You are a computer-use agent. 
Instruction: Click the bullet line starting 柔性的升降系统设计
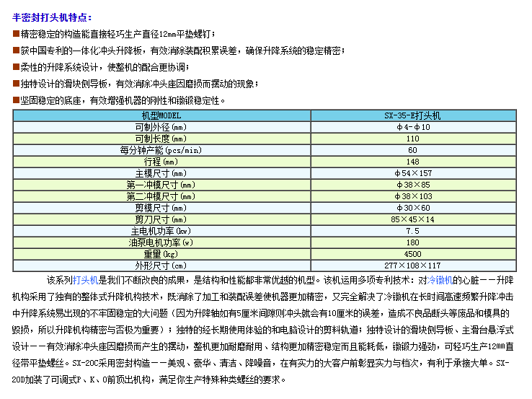101,67
